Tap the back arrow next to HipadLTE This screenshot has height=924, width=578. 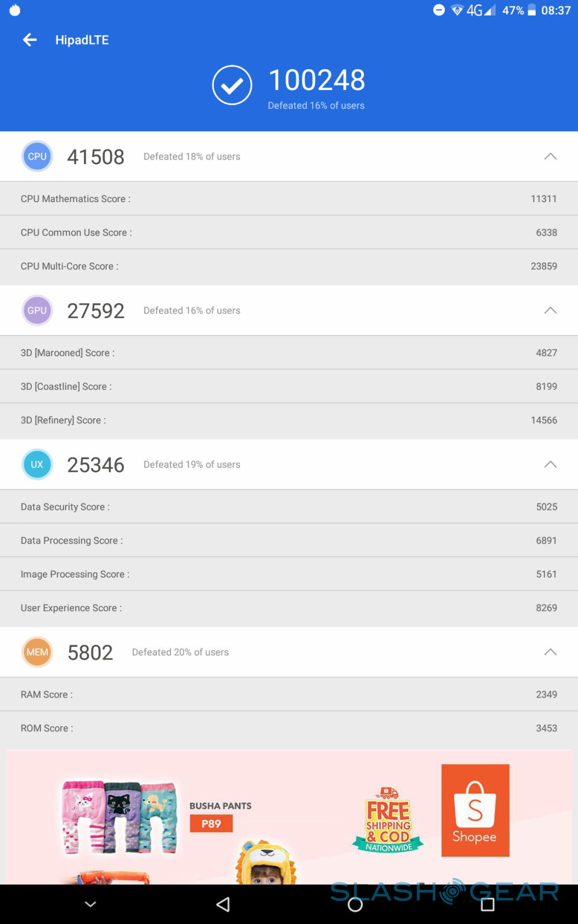(29, 40)
